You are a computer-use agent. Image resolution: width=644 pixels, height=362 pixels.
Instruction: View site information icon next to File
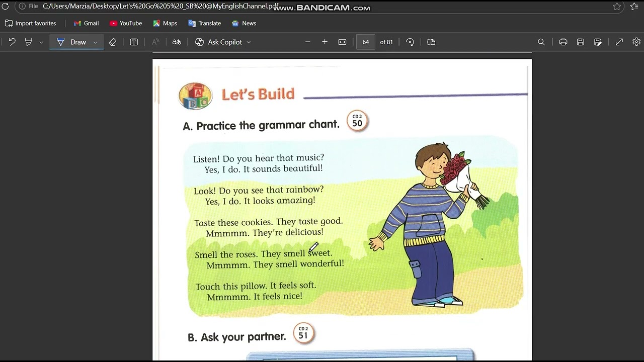pyautogui.click(x=22, y=7)
